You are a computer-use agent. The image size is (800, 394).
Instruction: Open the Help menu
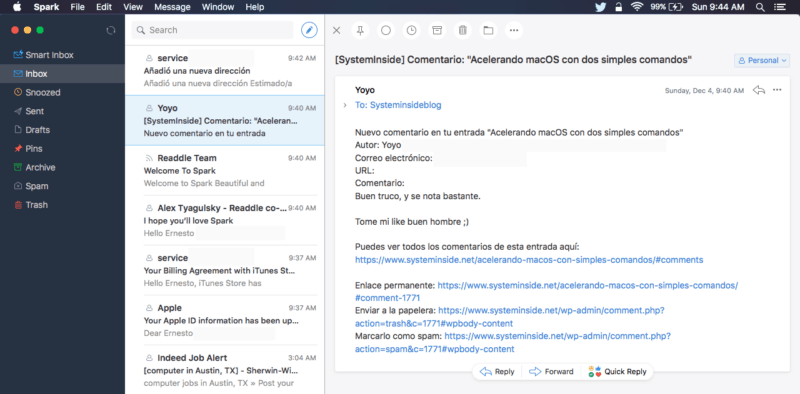click(255, 7)
